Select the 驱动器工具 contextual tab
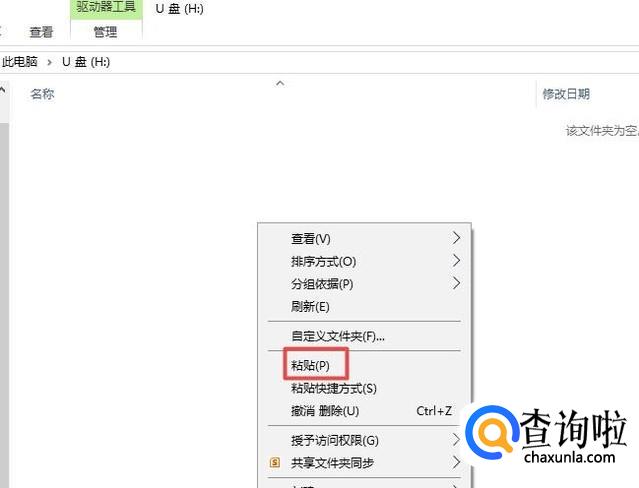 [x=106, y=8]
